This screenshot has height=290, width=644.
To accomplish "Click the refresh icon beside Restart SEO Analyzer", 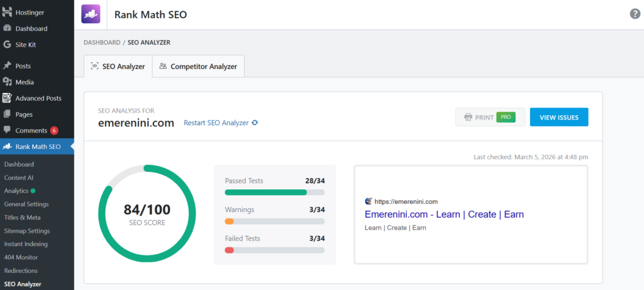I will coord(255,123).
